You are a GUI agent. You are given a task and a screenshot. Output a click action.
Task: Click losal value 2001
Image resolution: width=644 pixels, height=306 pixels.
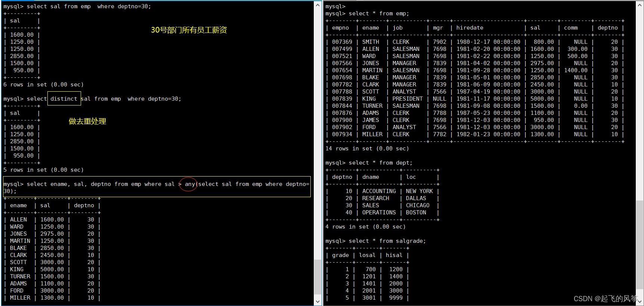point(369,291)
